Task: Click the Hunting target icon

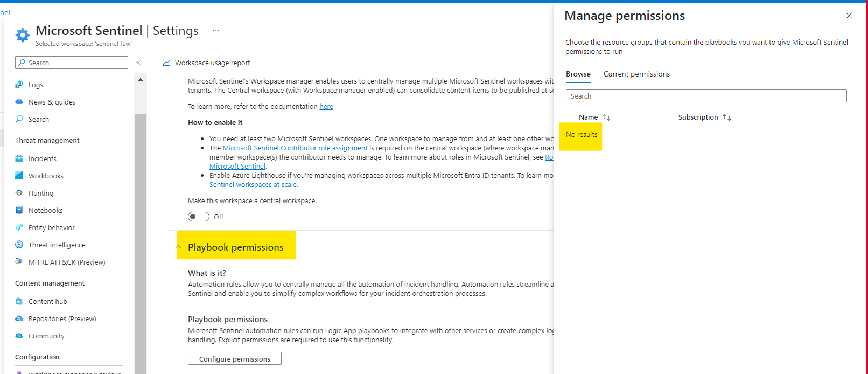Action: tap(19, 193)
